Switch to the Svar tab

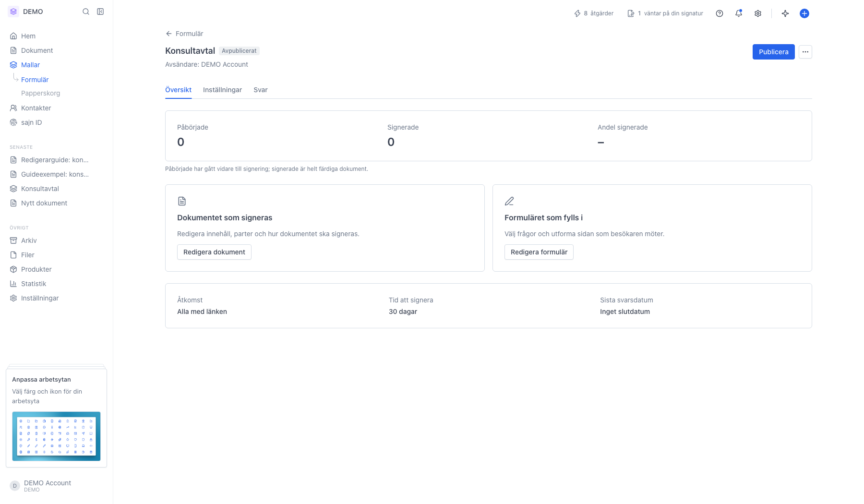pyautogui.click(x=261, y=90)
